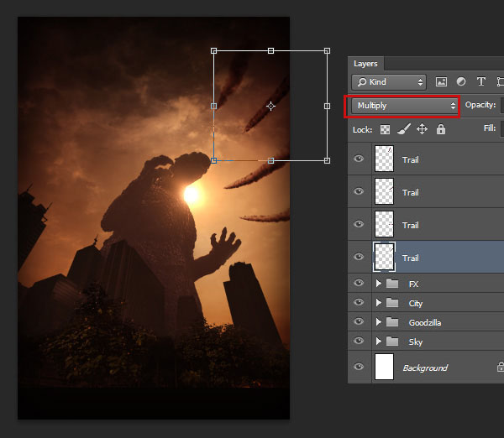Screen dimensions: 504x438
Task: Click the topmost Trail layer thumbnail
Action: (x=384, y=159)
